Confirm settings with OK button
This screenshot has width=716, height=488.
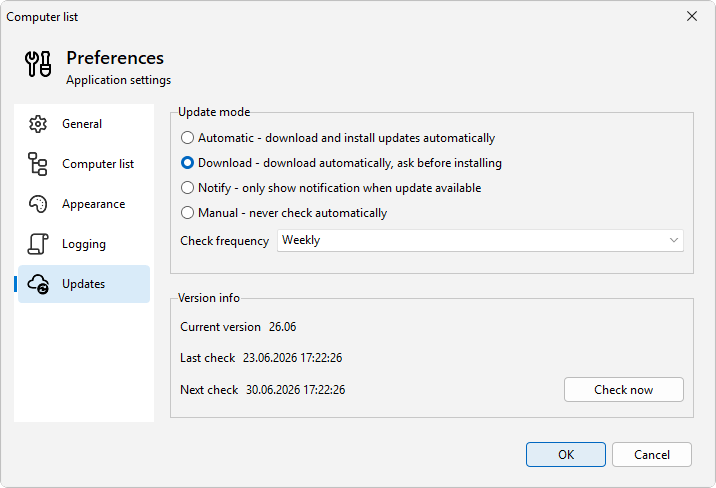[x=566, y=455]
